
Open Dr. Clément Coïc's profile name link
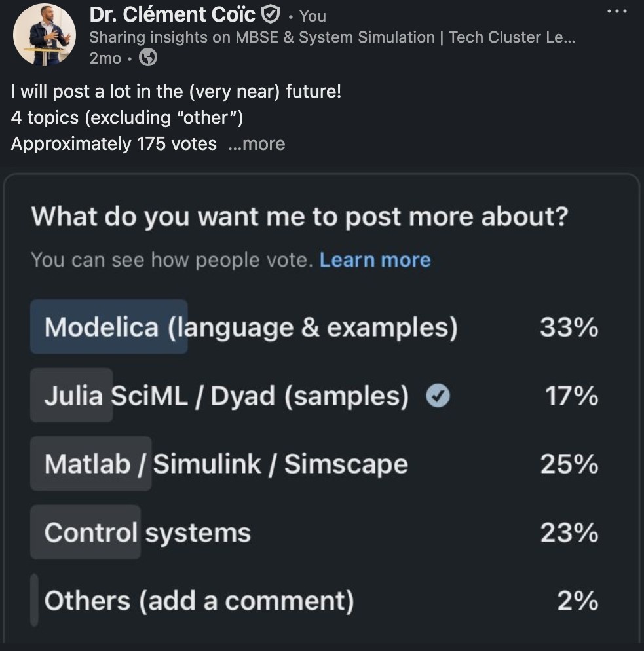tap(172, 14)
